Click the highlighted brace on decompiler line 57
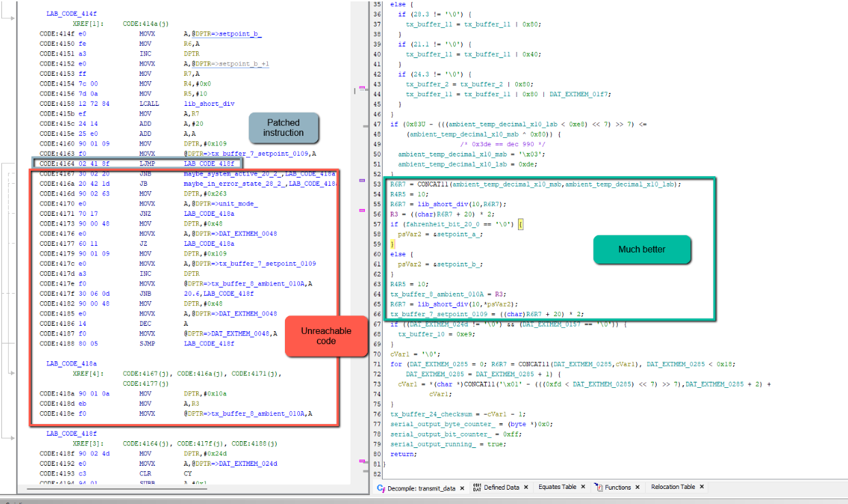Viewport: 848px width, 504px height. tap(521, 224)
